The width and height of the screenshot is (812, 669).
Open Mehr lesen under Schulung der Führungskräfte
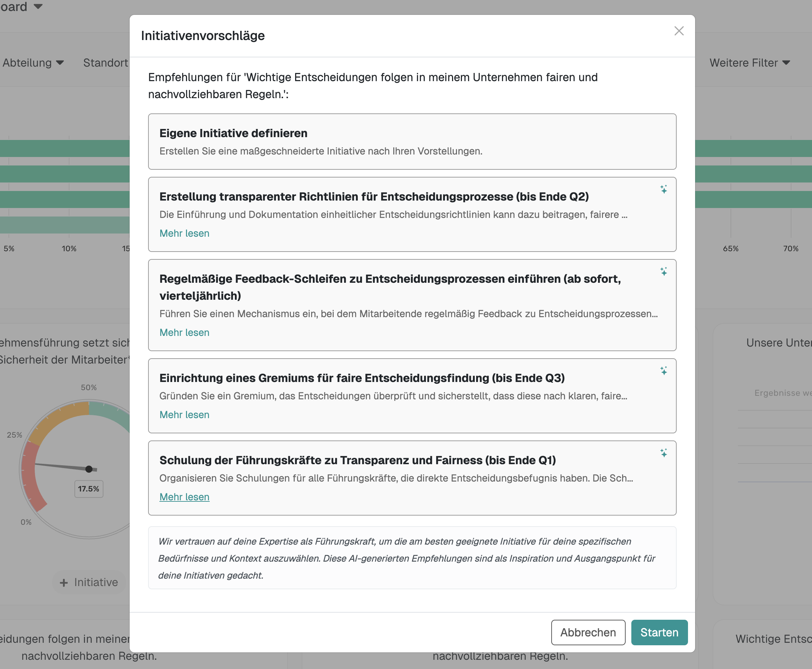tap(184, 497)
